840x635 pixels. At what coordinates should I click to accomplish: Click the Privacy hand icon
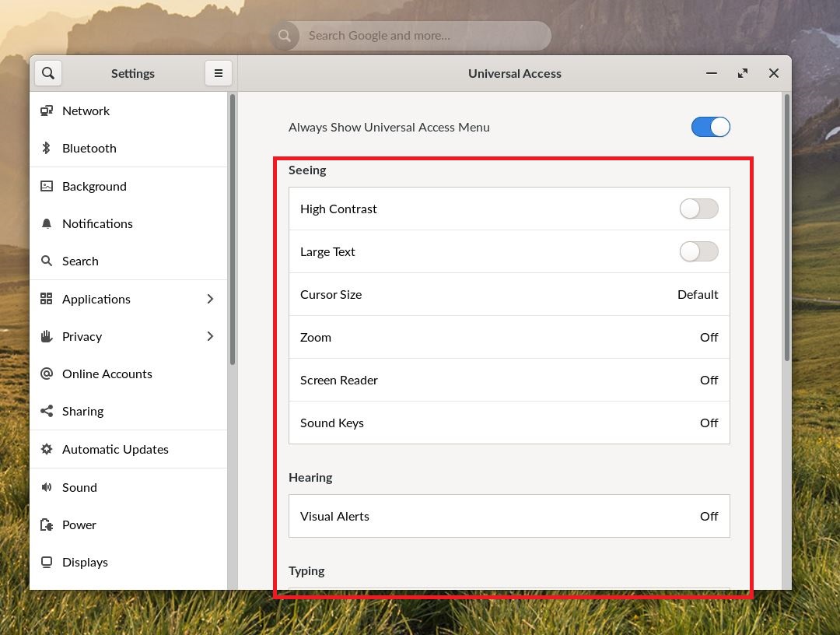tap(47, 336)
